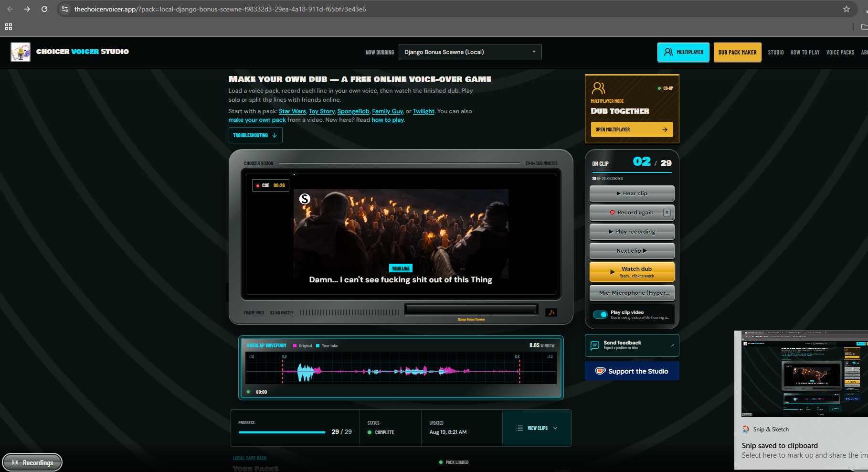Click the Watch dub button
The height and width of the screenshot is (472, 868).
[x=632, y=272]
